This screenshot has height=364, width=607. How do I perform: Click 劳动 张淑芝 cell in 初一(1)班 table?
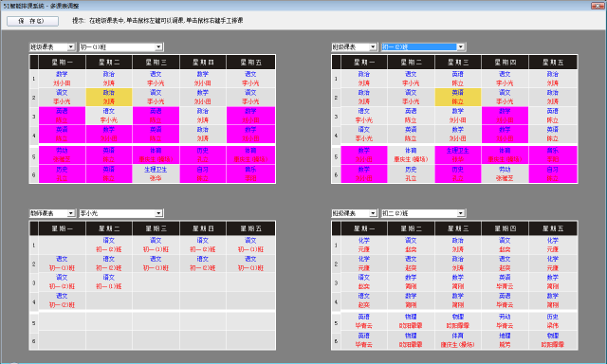coord(62,155)
